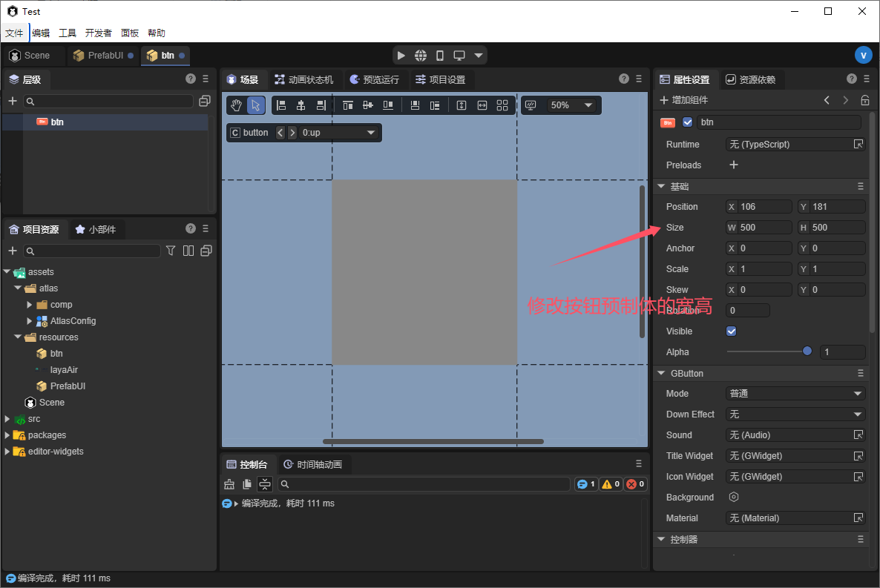
Task: Click the Size width input field
Action: pyautogui.click(x=764, y=228)
